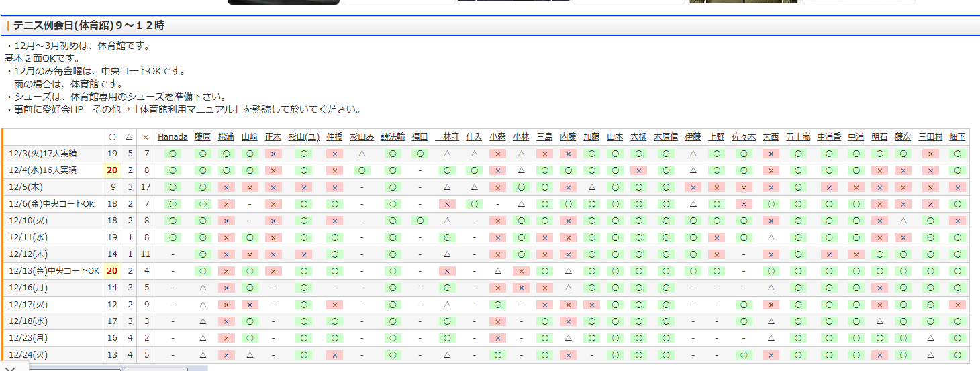Select 福田's ○ mark on 12/10
The image size is (980, 371).
point(420,221)
